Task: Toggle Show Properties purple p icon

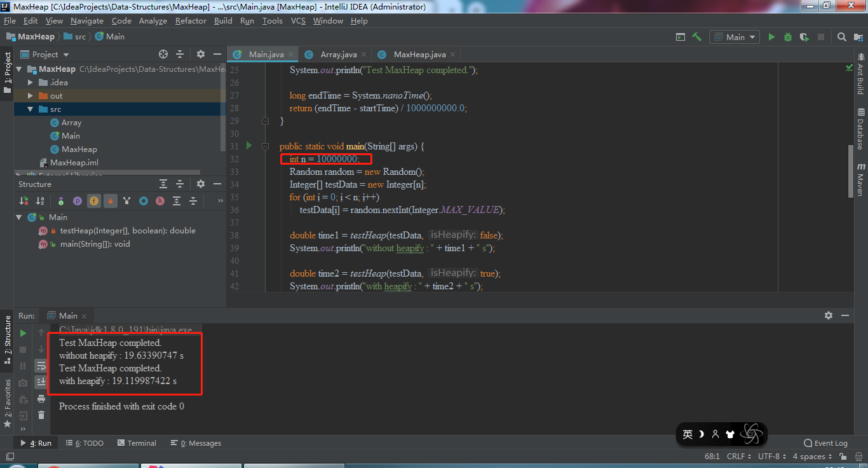Action: click(x=78, y=201)
